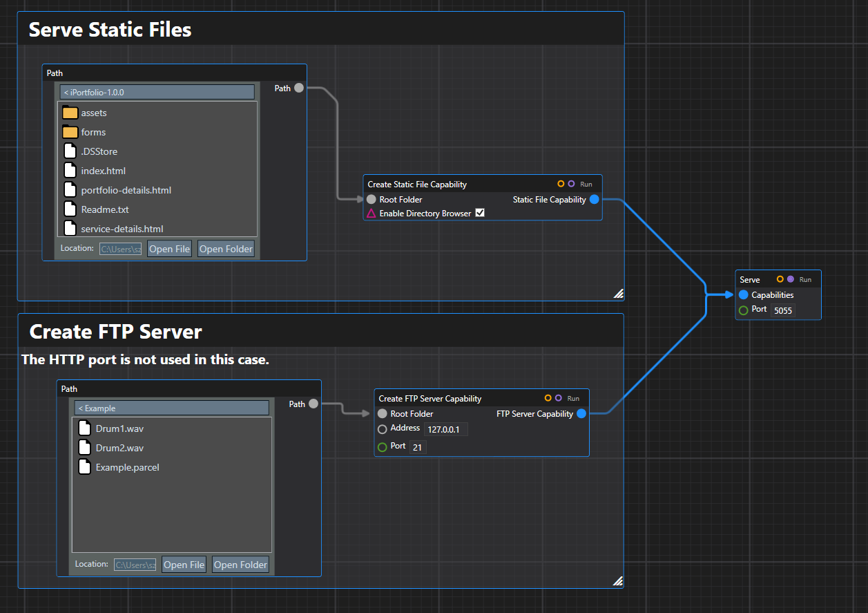The image size is (868, 613).
Task: Toggle orange circle on Serve node header
Action: coord(780,279)
